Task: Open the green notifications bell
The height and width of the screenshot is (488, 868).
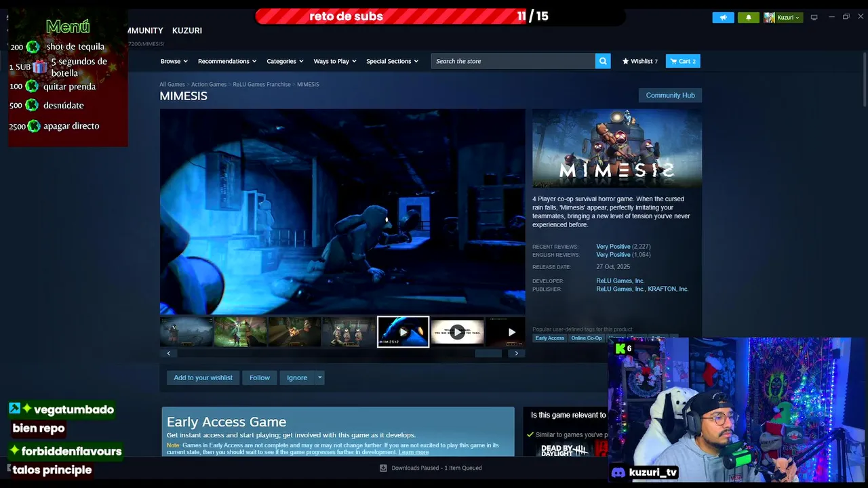Action: coord(749,18)
